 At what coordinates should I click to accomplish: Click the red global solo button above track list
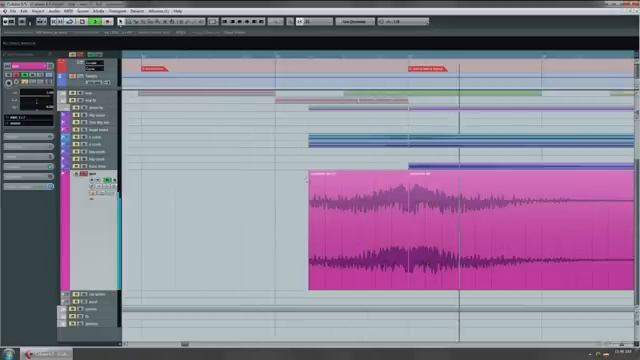80,54
